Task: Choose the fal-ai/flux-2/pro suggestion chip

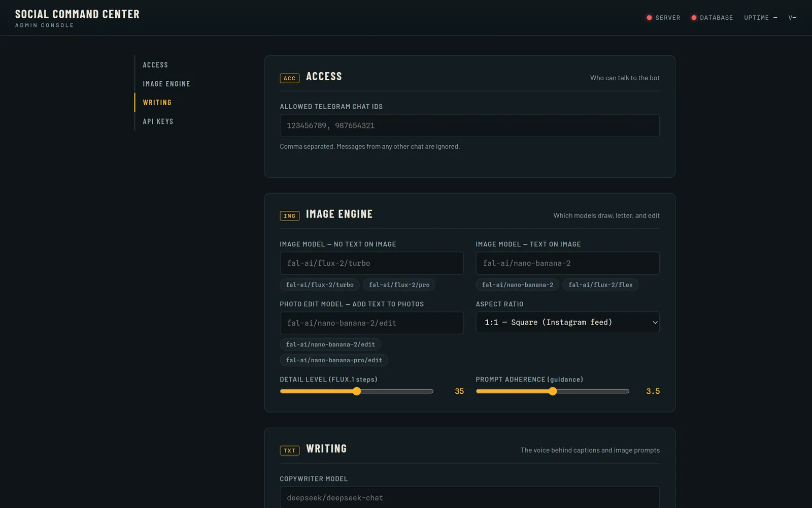Action: pyautogui.click(x=399, y=285)
